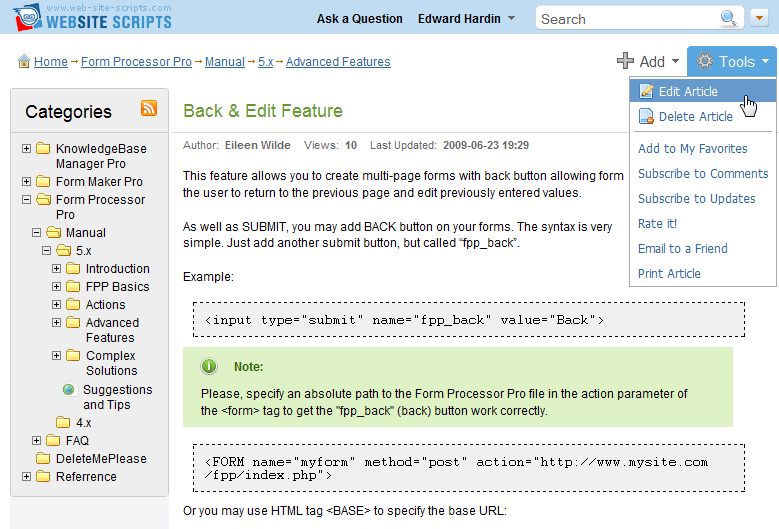This screenshot has width=779, height=529.
Task: Click author name Eileen Wilde
Action: [x=257, y=145]
